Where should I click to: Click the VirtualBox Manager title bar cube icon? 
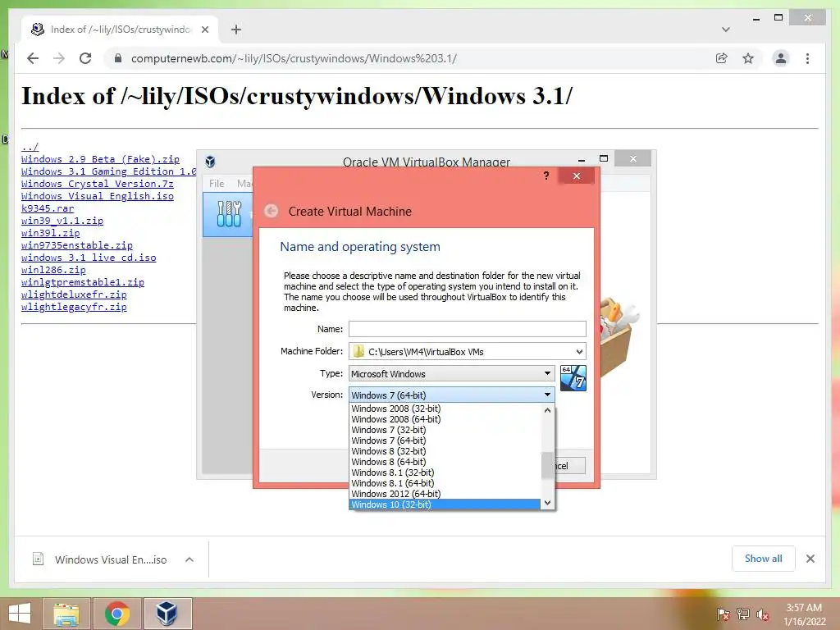(x=211, y=162)
